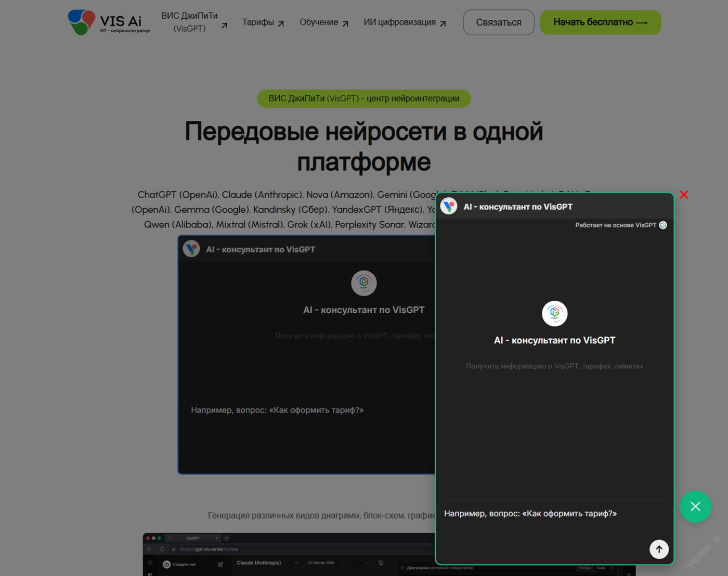The image size is (728, 576).
Task: Click the page reload icon in the browser mockup
Action: 162,549
